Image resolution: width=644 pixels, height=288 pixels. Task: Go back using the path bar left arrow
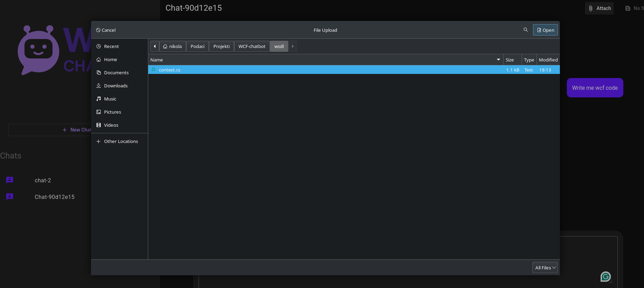pos(155,46)
